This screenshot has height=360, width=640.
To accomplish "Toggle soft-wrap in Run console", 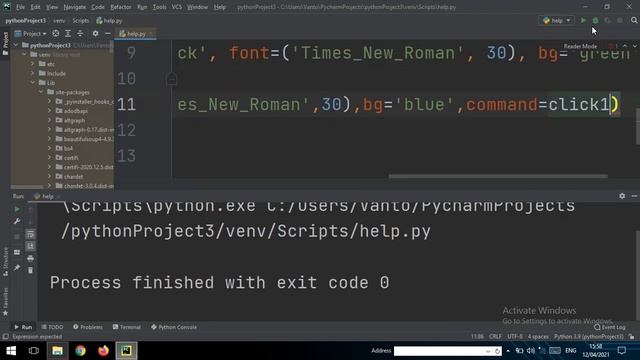I will 30,235.
